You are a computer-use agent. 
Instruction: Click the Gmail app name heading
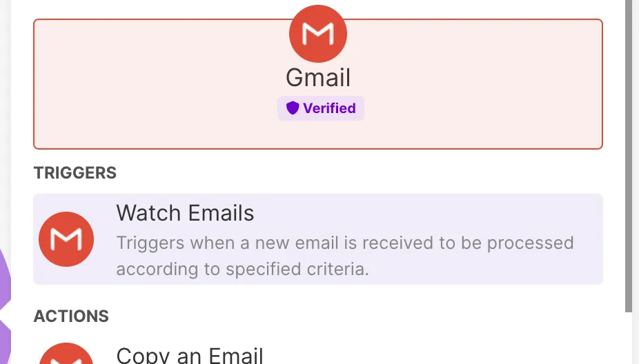pos(318,77)
